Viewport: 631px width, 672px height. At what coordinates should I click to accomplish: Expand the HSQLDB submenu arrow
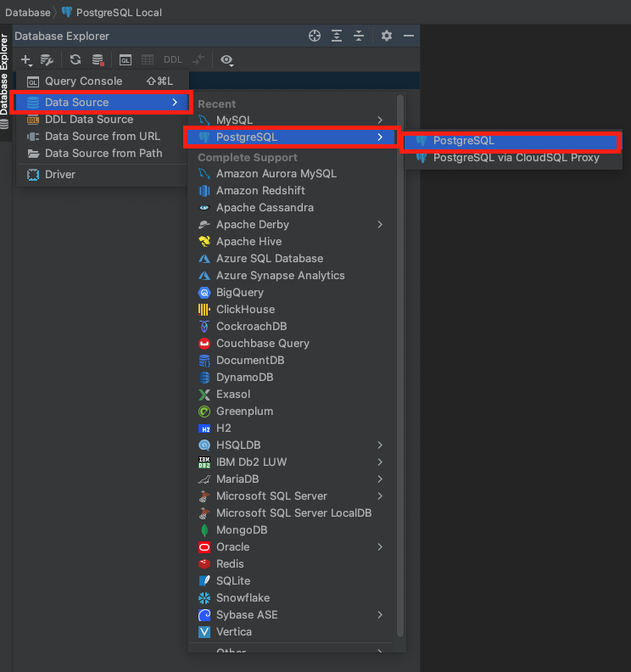coord(380,445)
